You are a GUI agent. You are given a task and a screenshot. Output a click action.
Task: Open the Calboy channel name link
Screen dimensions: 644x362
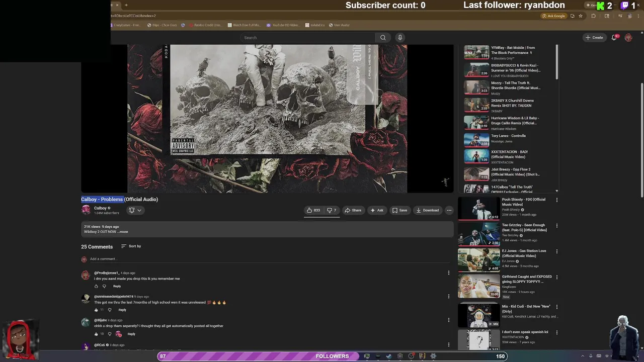100,208
